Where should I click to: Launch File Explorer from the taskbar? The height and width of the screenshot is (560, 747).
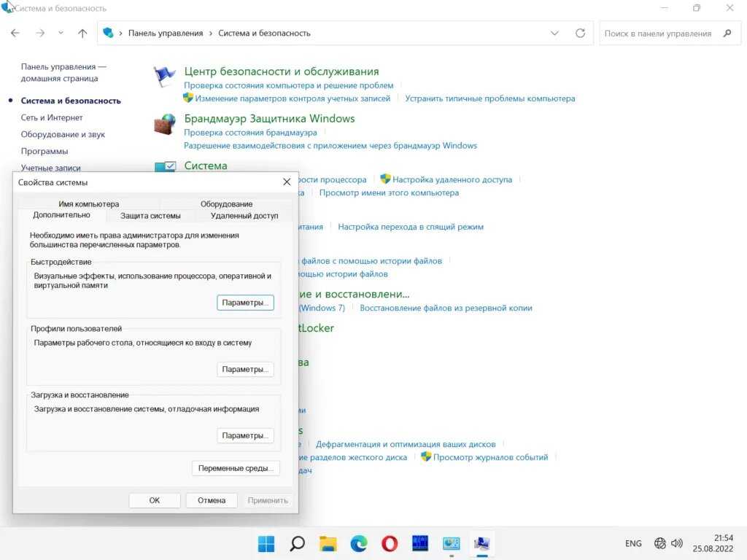(328, 543)
